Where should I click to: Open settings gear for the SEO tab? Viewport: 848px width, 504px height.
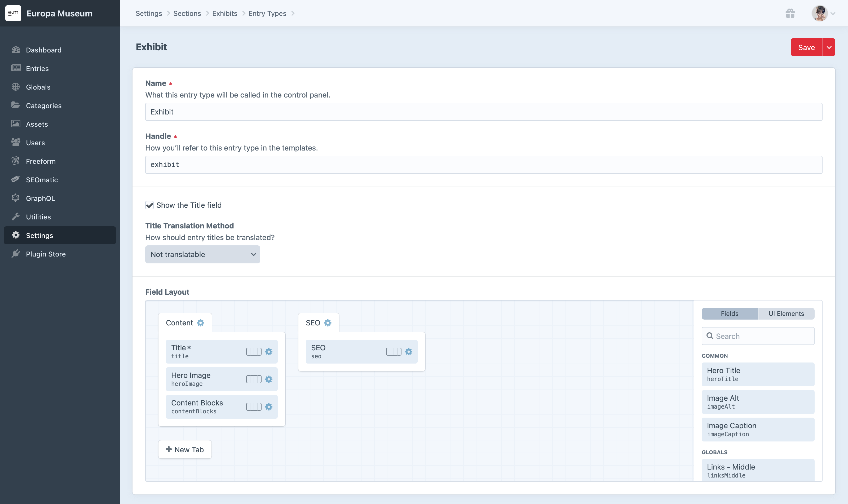click(328, 323)
